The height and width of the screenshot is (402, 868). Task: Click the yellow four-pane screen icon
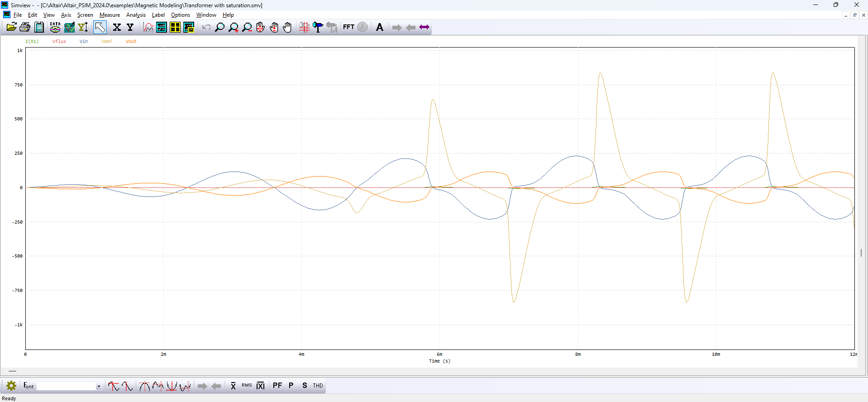(x=175, y=28)
